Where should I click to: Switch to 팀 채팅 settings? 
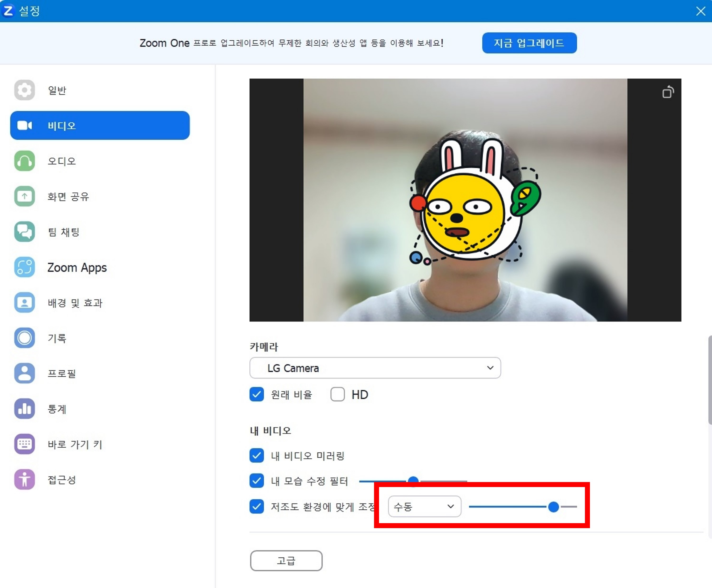(100, 232)
